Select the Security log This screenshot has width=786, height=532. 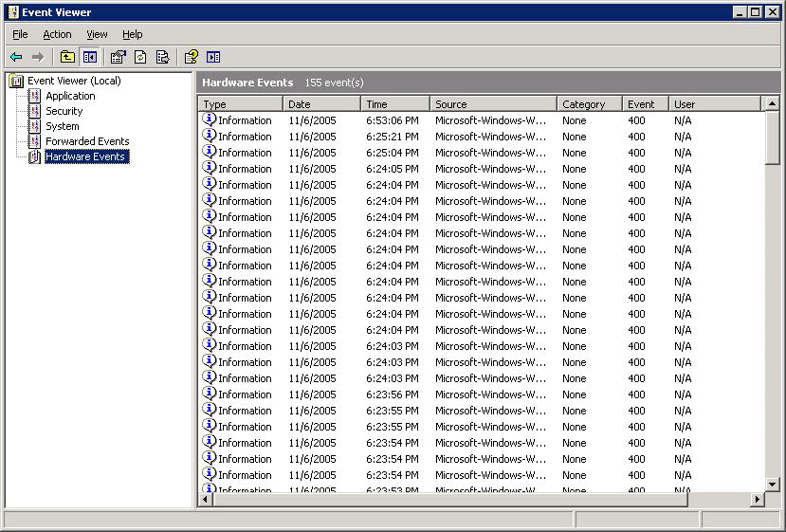[64, 111]
